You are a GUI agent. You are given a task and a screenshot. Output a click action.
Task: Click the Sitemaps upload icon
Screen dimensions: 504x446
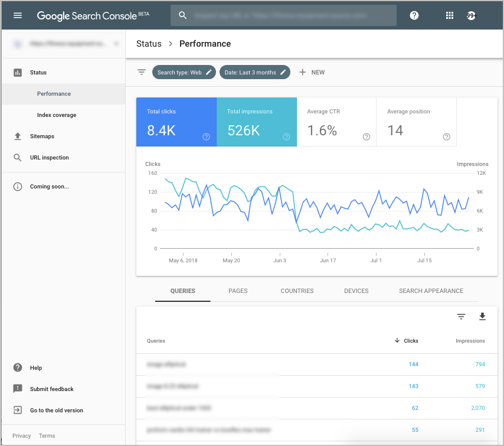click(18, 136)
